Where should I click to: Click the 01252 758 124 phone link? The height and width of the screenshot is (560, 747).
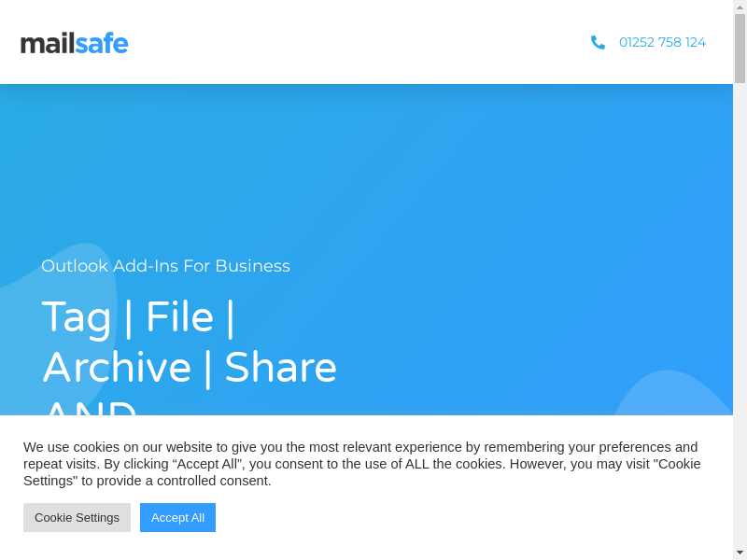(x=662, y=42)
